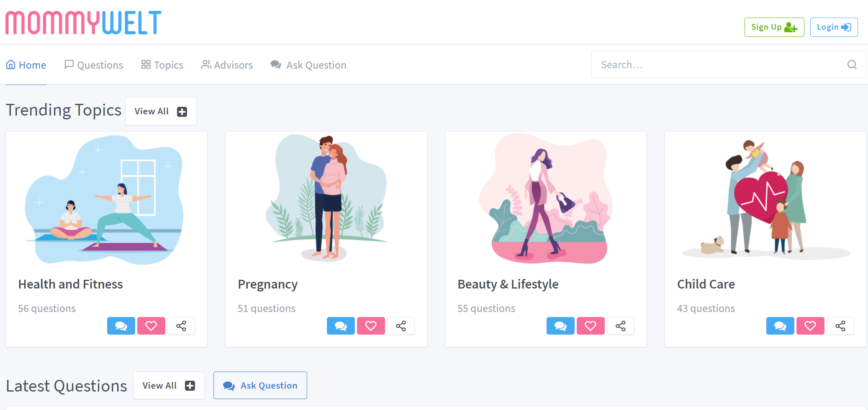The image size is (868, 410).
Task: Share the Beauty & Lifestyle topic
Action: tap(621, 326)
